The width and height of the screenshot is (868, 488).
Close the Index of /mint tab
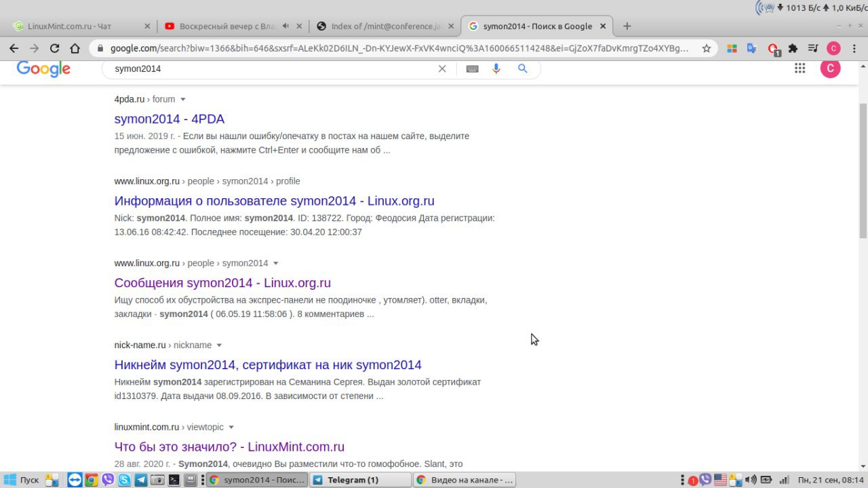click(451, 26)
